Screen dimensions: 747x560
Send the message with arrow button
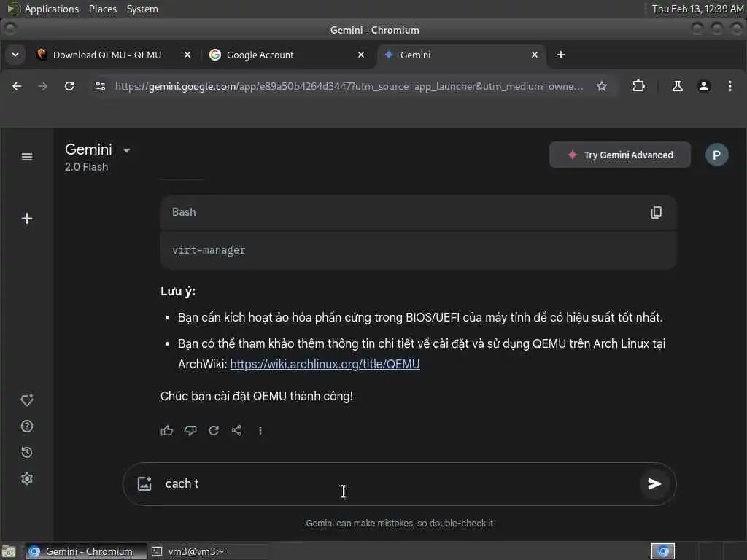point(654,484)
